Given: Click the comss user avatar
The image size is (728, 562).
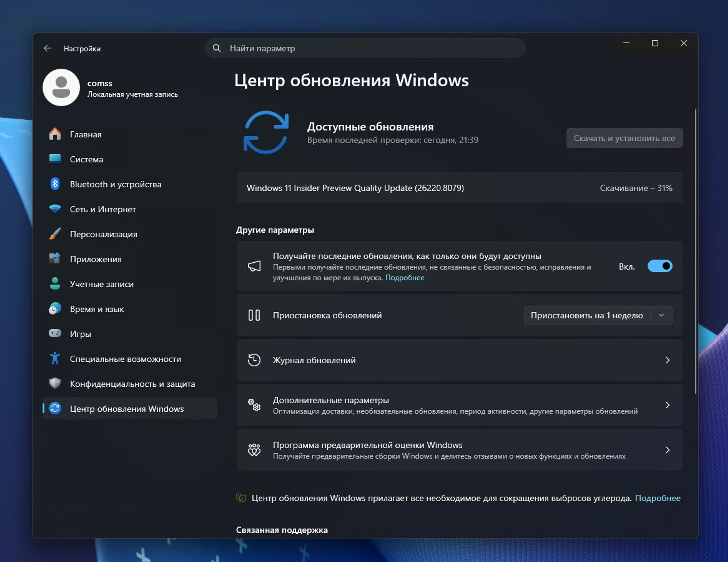Looking at the screenshot, I should click(x=61, y=88).
